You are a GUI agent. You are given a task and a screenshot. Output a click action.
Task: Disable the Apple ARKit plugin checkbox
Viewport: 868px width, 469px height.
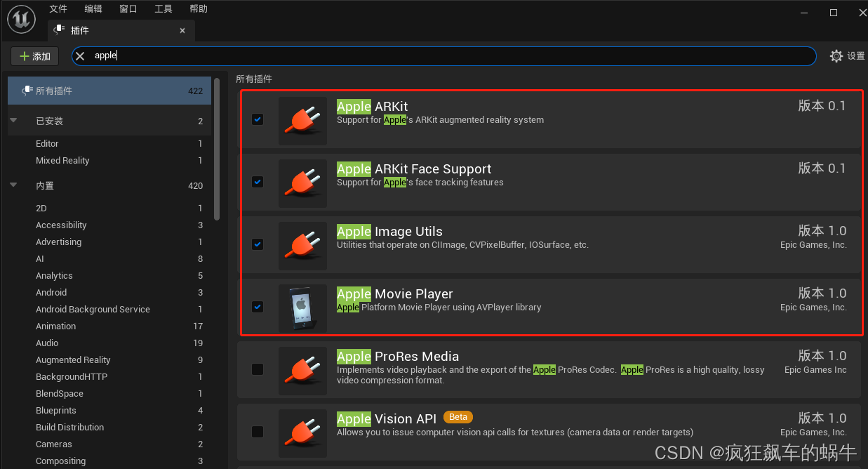258,119
